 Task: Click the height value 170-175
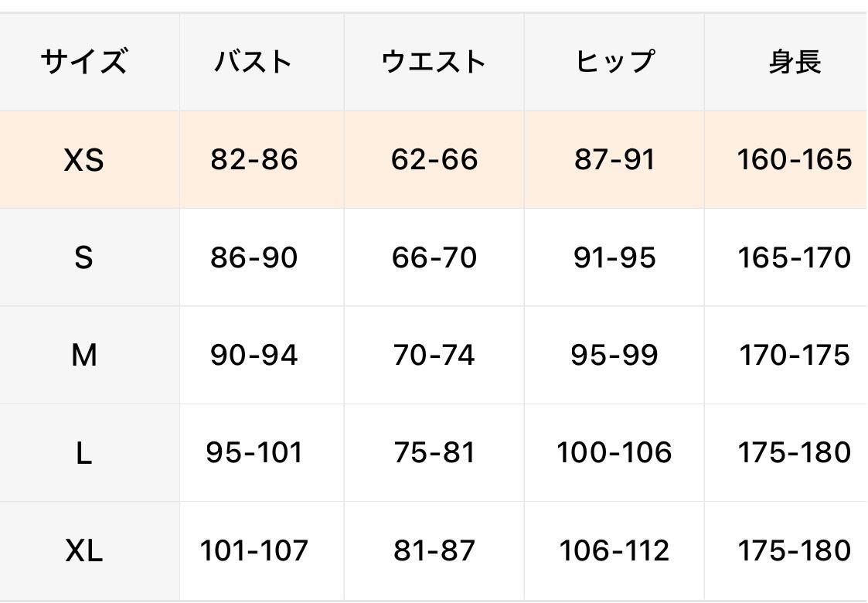(795, 355)
